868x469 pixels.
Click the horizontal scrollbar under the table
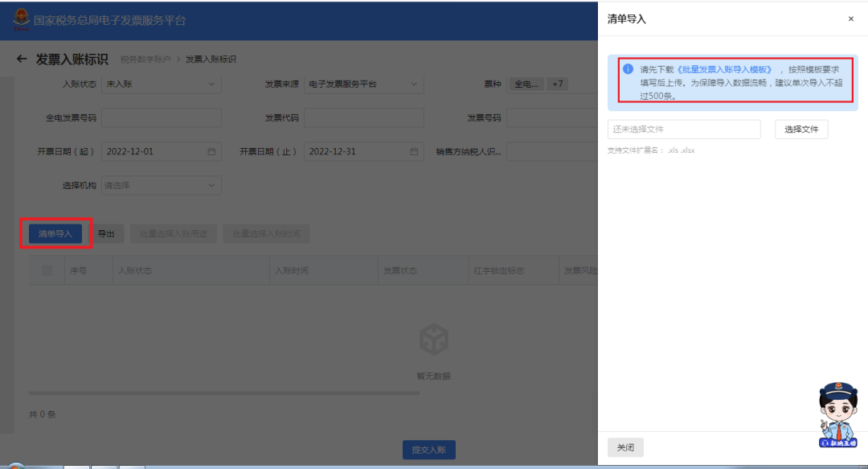(224, 393)
